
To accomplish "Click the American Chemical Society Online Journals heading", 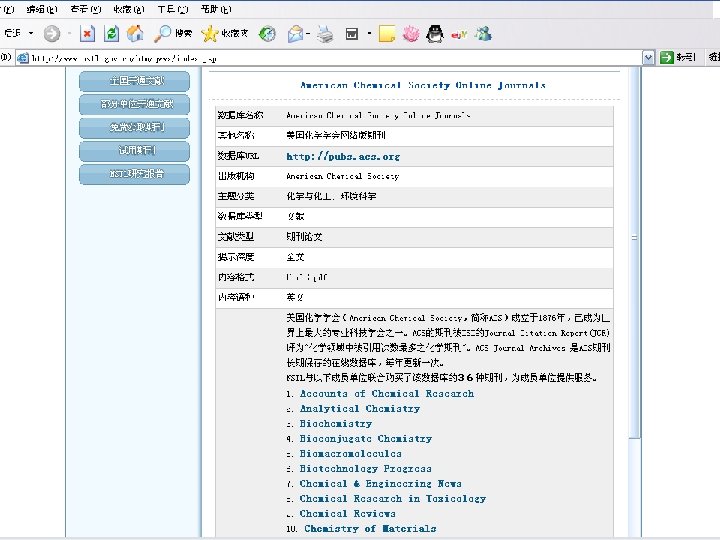I will (x=423, y=85).
